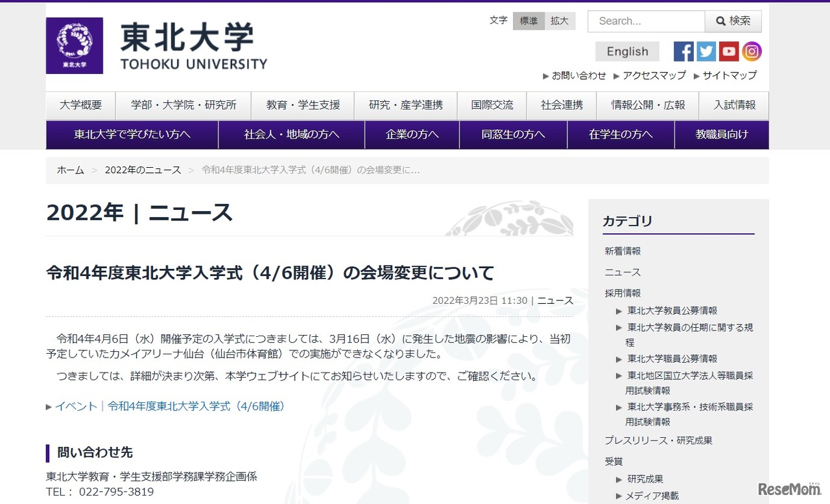Go to 2022年のニュース in the breadcrumb
This screenshot has height=504, width=830.
click(x=143, y=170)
